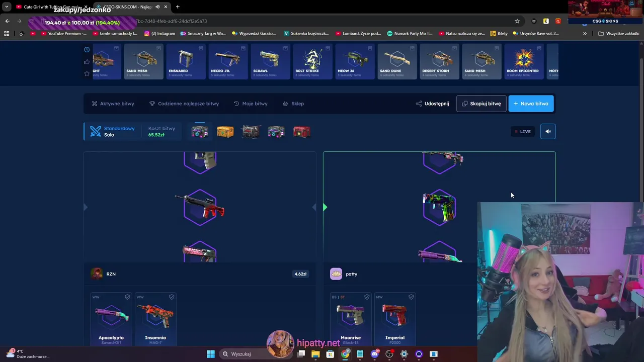Open the YouTube Premium bookmark
The width and height of the screenshot is (644, 362).
[64, 34]
